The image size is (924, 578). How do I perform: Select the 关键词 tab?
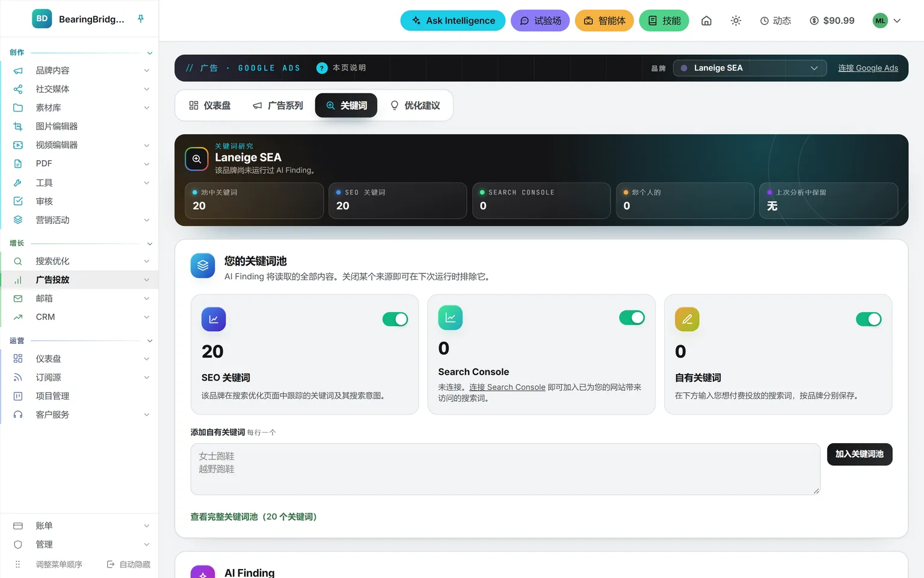[x=346, y=105]
